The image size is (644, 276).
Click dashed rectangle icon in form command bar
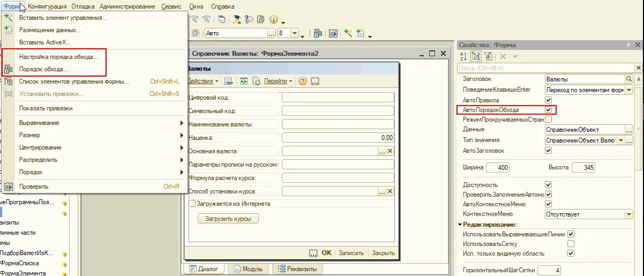pyautogui.click(x=315, y=81)
